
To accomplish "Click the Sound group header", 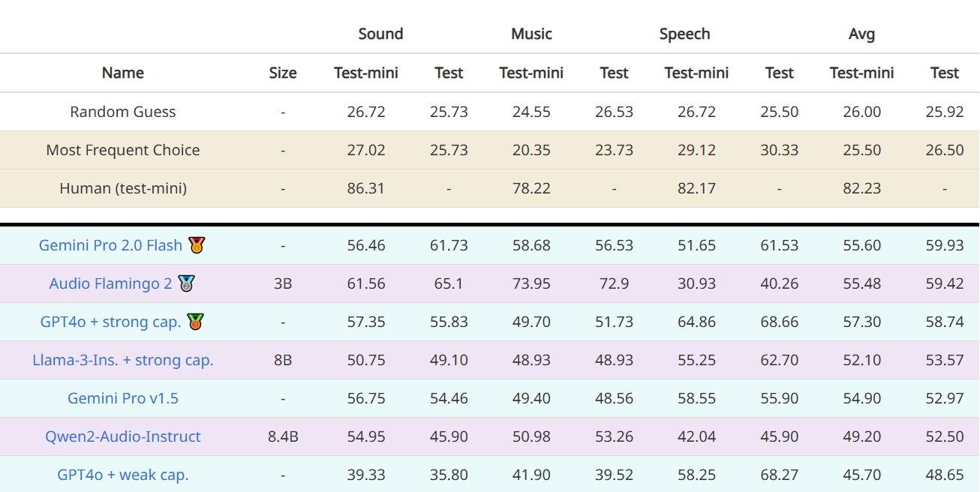I will pyautogui.click(x=380, y=34).
